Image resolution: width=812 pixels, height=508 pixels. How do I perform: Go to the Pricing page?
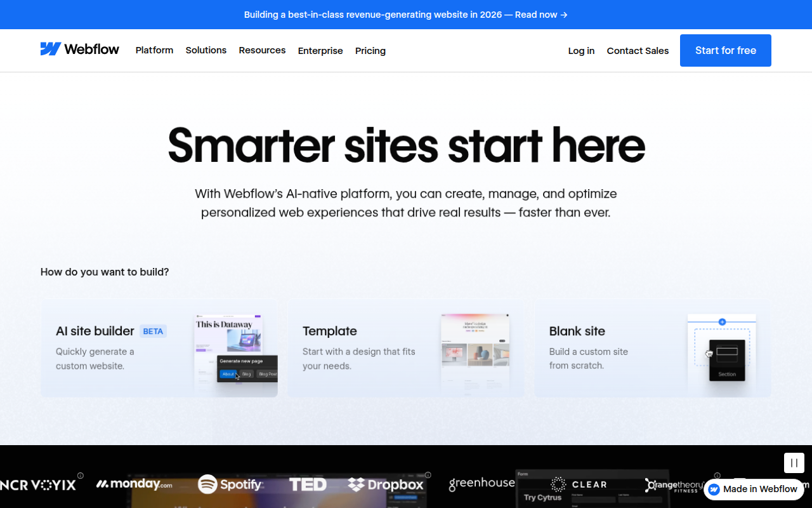[370, 51]
